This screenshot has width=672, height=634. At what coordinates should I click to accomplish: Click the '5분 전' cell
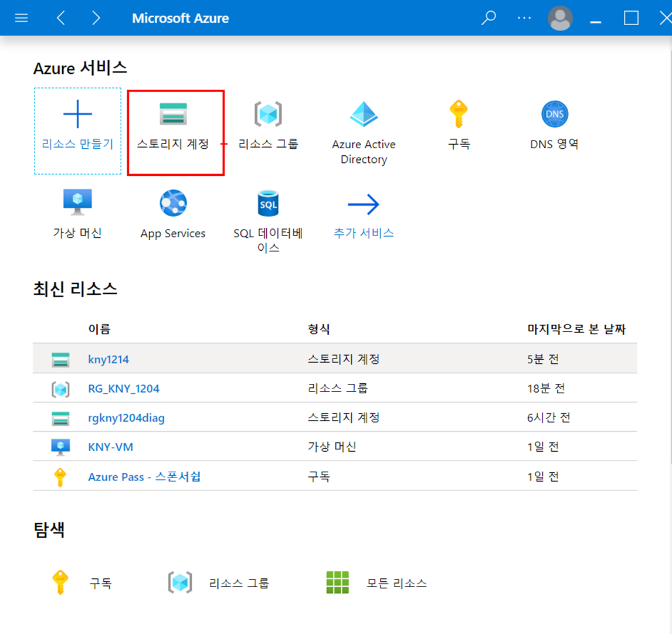pos(543,359)
